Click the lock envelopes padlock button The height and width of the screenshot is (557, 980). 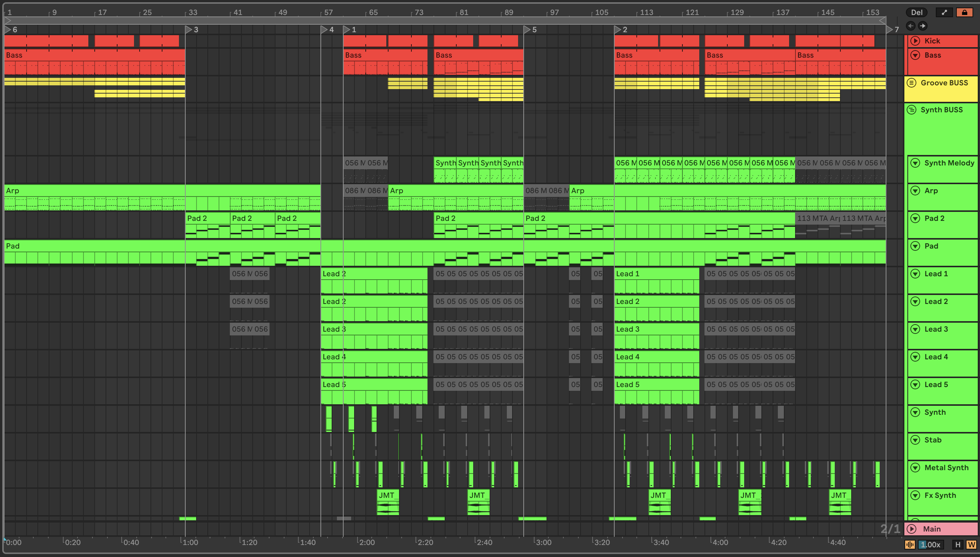pos(964,12)
